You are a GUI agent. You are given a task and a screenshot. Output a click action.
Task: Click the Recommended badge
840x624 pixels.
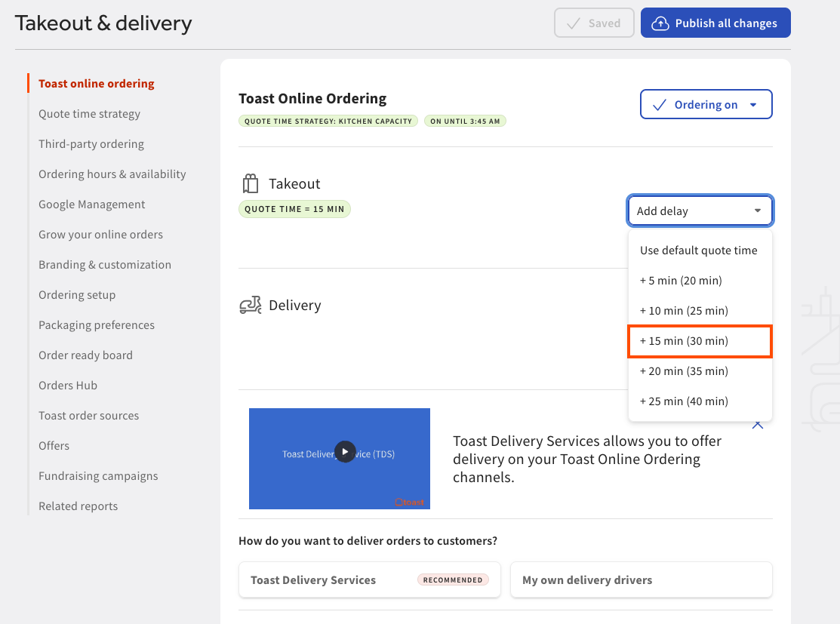(453, 579)
